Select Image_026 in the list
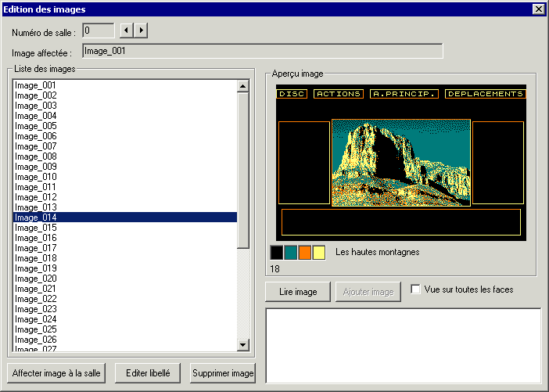 [x=125, y=339]
